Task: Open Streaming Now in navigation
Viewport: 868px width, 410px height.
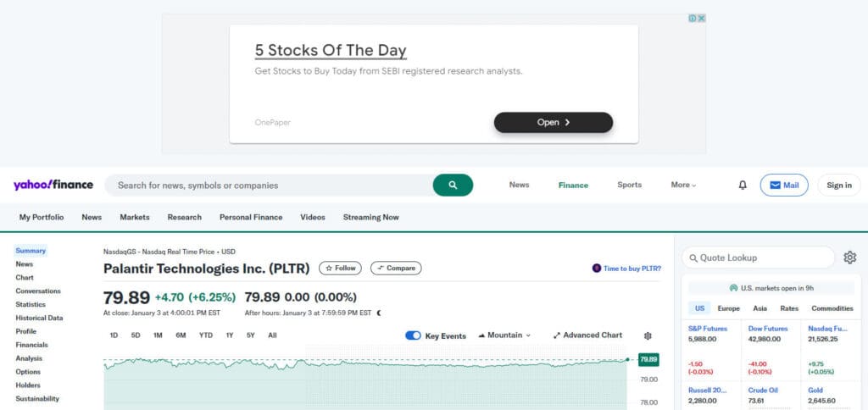Action: pyautogui.click(x=371, y=218)
